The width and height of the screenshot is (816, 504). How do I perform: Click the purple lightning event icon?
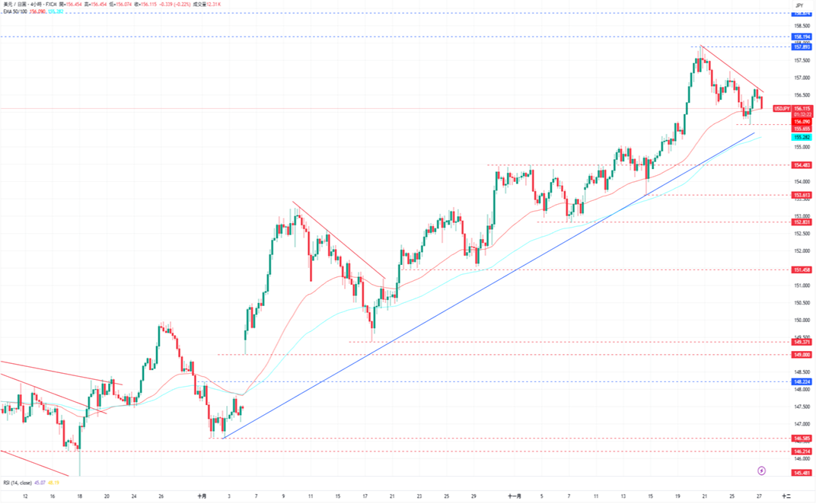click(763, 471)
